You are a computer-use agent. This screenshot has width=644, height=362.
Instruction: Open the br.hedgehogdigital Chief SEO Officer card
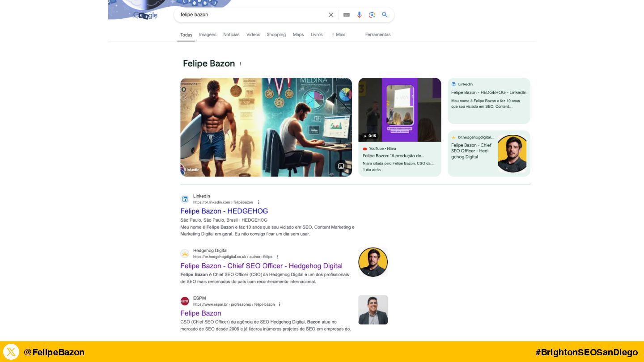pyautogui.click(x=489, y=154)
